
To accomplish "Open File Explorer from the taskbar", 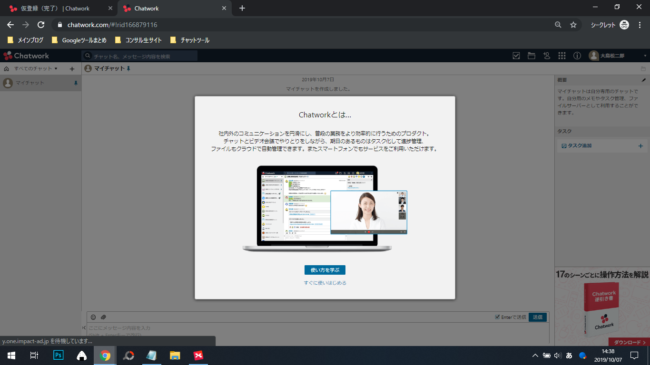I will [175, 355].
